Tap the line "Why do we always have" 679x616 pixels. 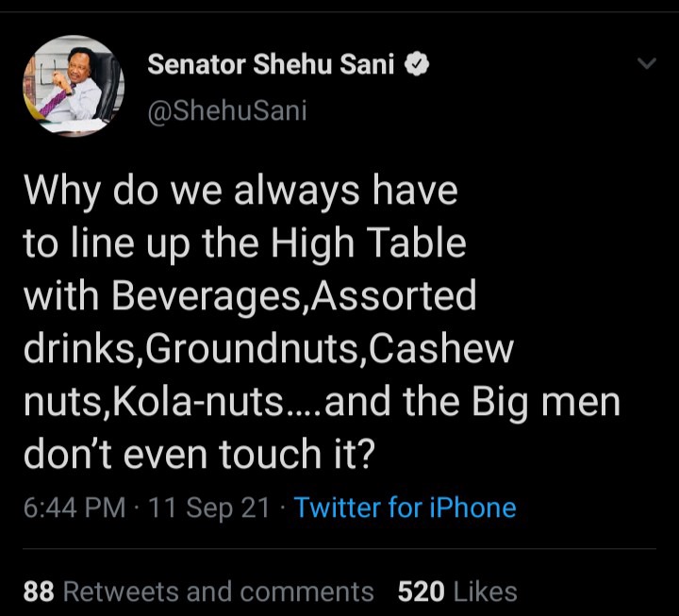[x=240, y=191]
